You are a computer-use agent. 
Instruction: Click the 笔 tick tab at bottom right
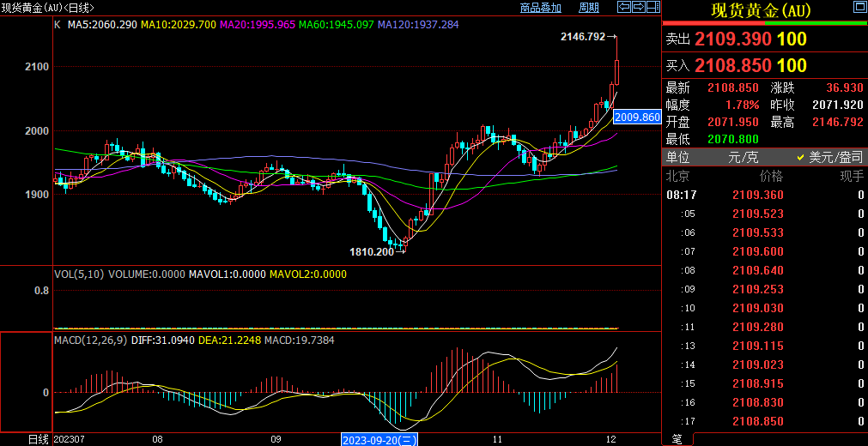[x=677, y=439]
